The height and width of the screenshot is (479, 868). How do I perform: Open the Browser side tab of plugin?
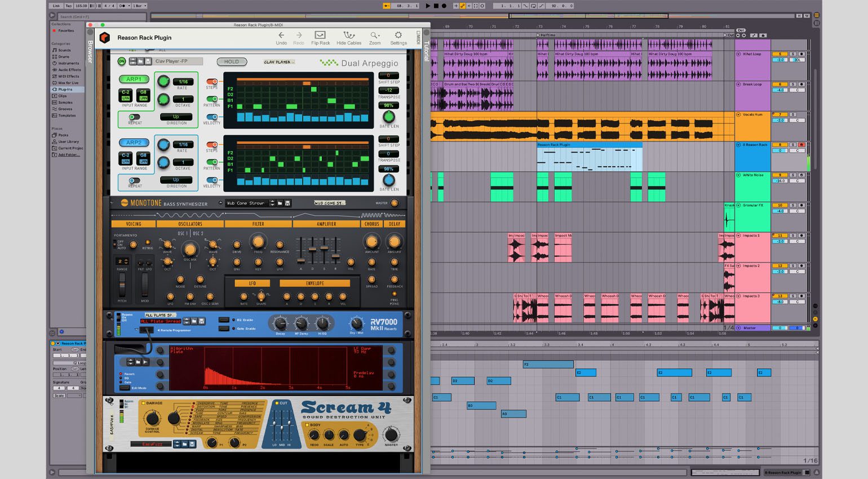[90, 52]
